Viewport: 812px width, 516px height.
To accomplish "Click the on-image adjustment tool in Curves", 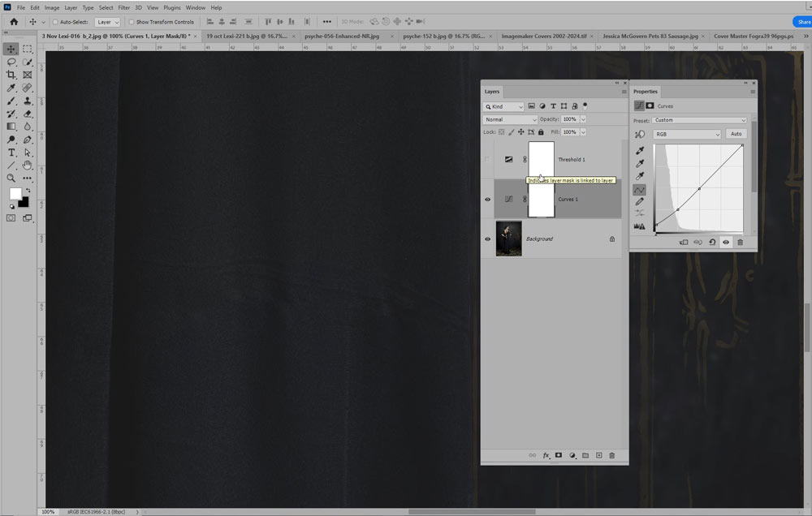I will click(640, 134).
